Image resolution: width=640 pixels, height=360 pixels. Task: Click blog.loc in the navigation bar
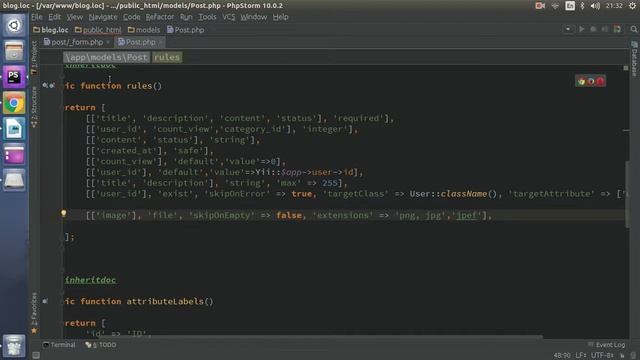(51, 30)
